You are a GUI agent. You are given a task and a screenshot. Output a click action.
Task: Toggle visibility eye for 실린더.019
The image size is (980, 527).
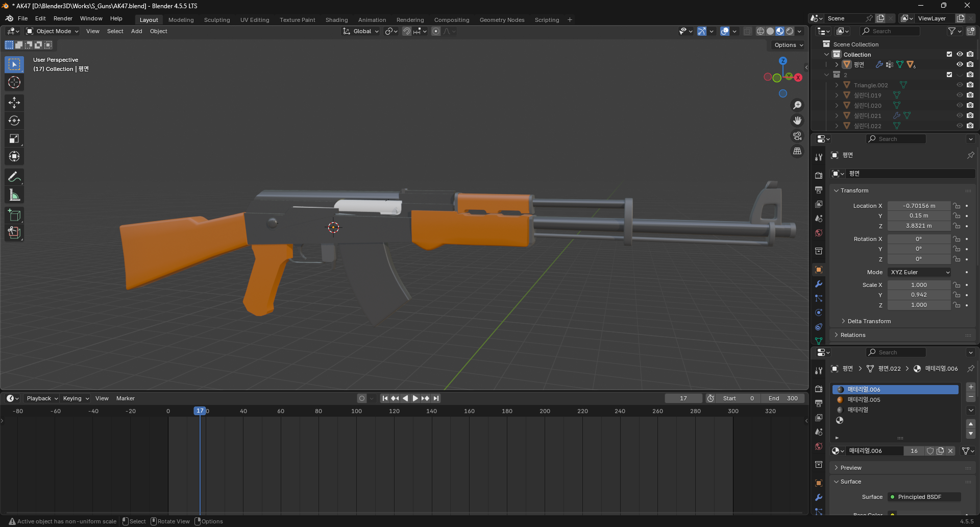click(960, 95)
